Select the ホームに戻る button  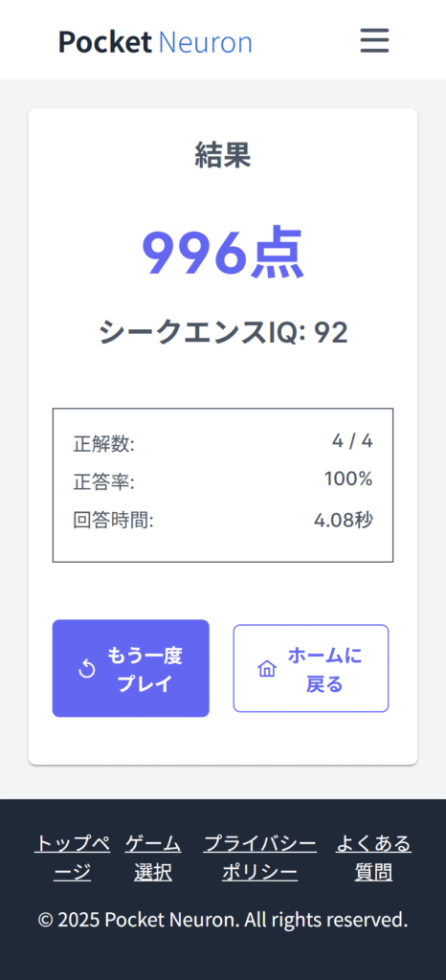(x=311, y=668)
